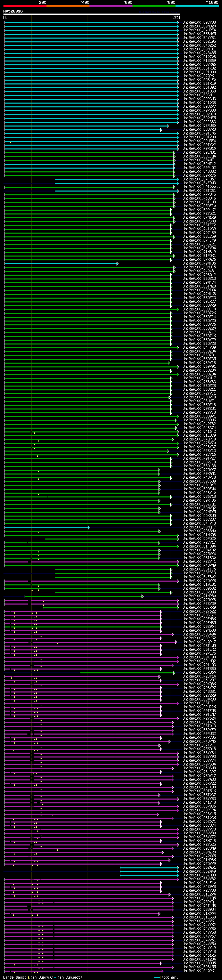
Task: Click the =50char. scale legend
Action: [166, 978]
